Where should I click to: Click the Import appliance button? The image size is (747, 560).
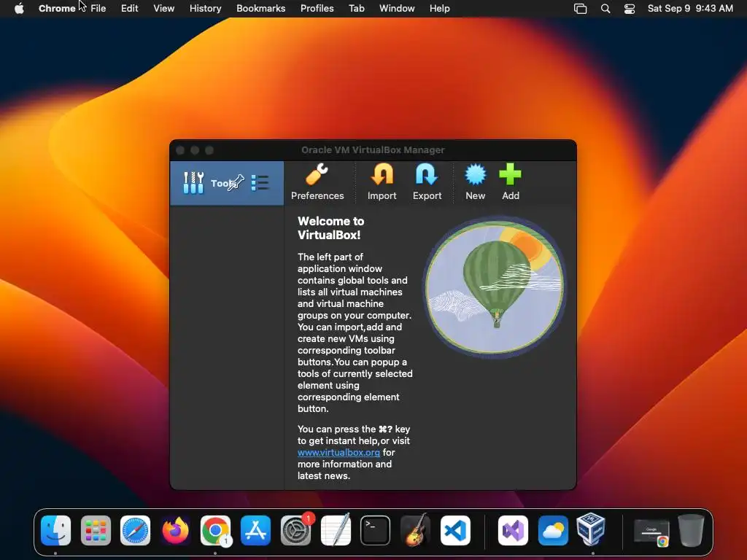click(382, 182)
